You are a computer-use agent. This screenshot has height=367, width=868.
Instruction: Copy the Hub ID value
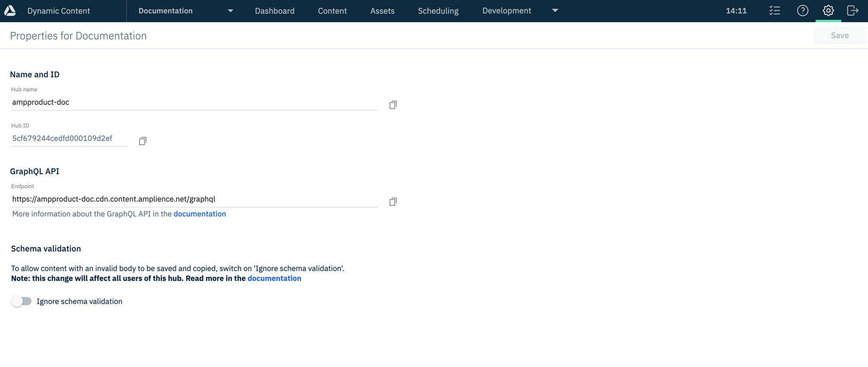[x=143, y=141]
